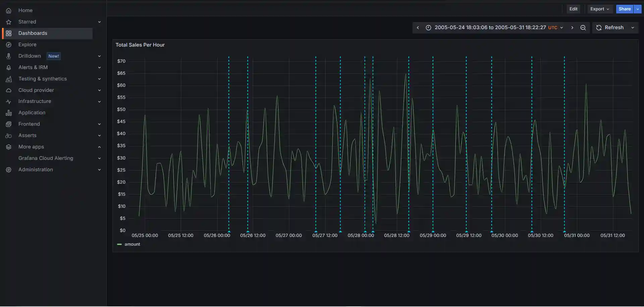The image size is (644, 307).
Task: Click the Asserts icon in sidebar
Action: 9,135
